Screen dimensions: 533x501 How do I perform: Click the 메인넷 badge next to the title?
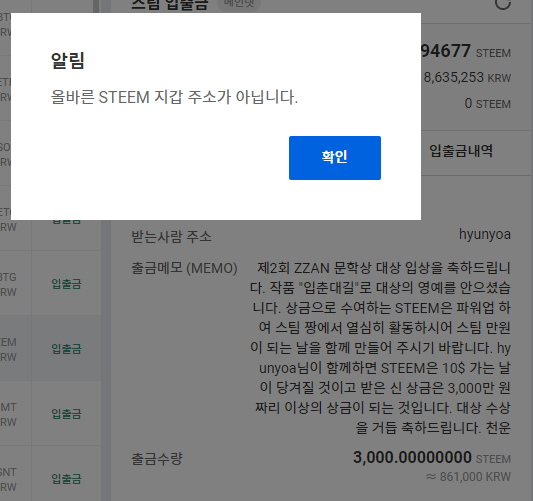coord(239,3)
